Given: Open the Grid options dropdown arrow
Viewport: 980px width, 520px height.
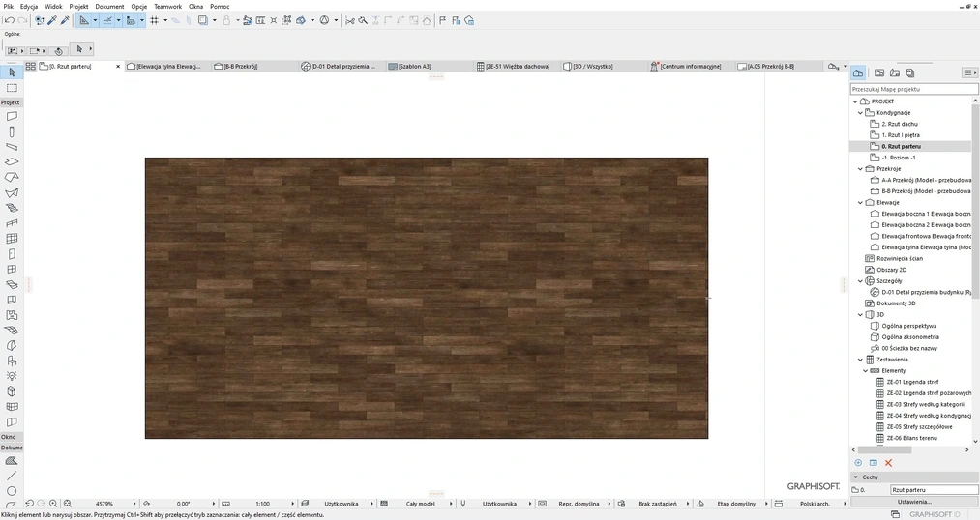Looking at the screenshot, I should click(165, 20).
